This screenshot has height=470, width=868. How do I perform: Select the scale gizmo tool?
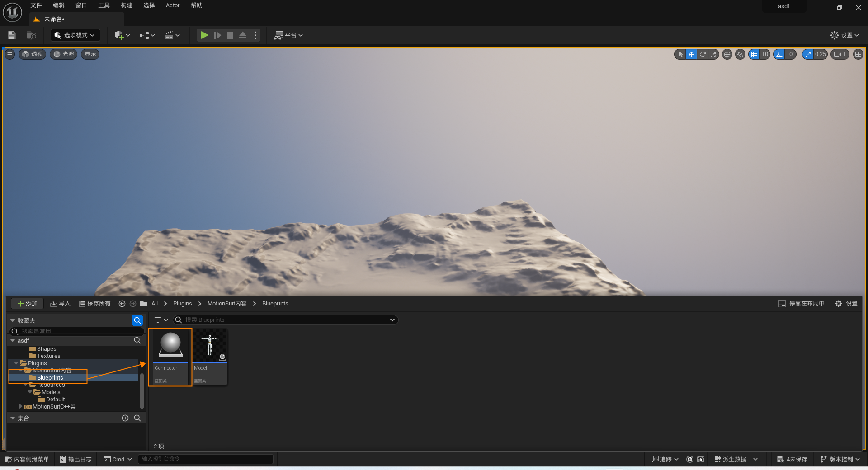point(713,54)
